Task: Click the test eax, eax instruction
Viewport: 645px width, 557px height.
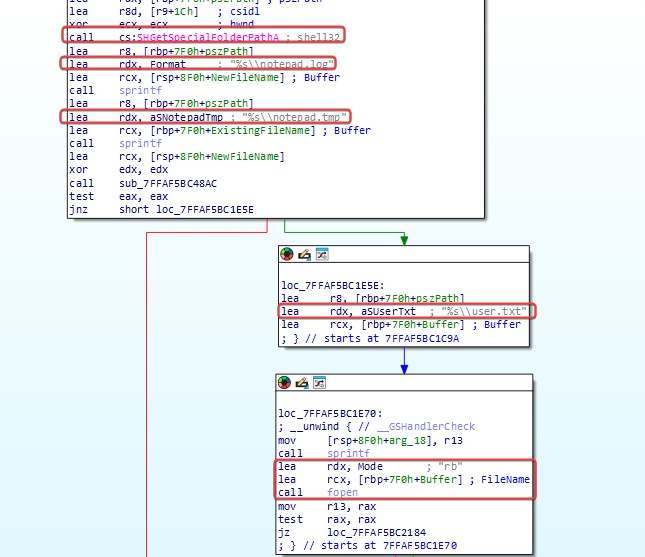Action: 118,197
